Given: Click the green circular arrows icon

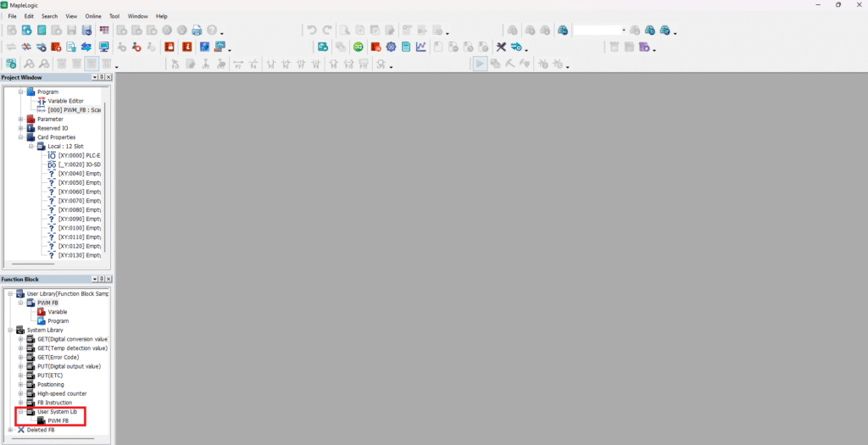Looking at the screenshot, I should pos(359,47).
